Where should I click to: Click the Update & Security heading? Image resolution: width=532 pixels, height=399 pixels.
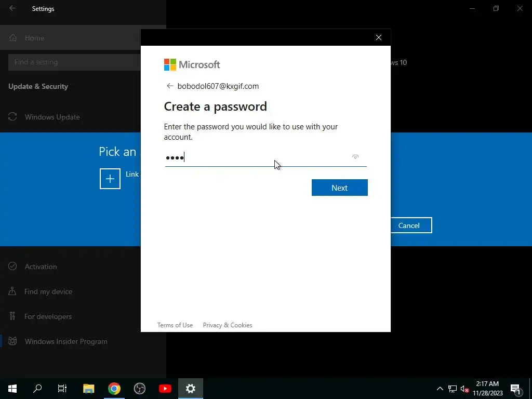pyautogui.click(x=38, y=86)
